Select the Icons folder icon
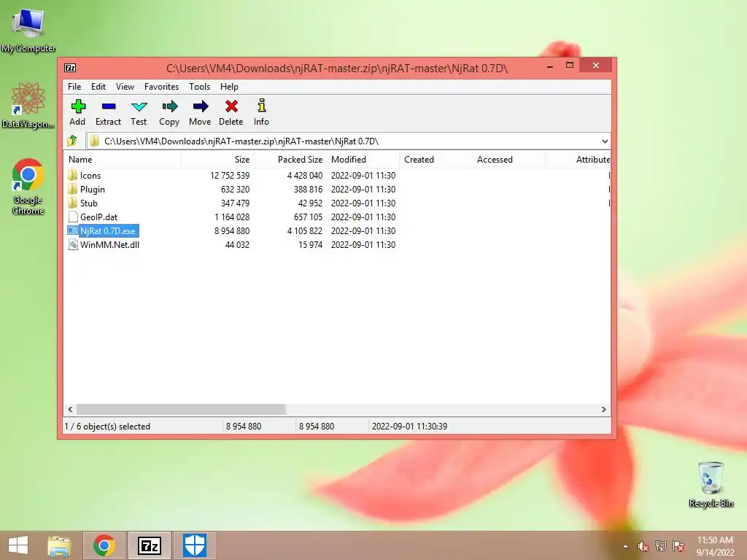The image size is (747, 560). 72,175
